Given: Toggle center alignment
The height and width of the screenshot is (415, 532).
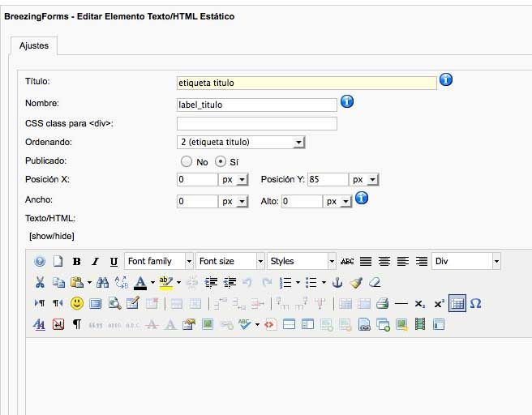Looking at the screenshot, I should point(384,262).
